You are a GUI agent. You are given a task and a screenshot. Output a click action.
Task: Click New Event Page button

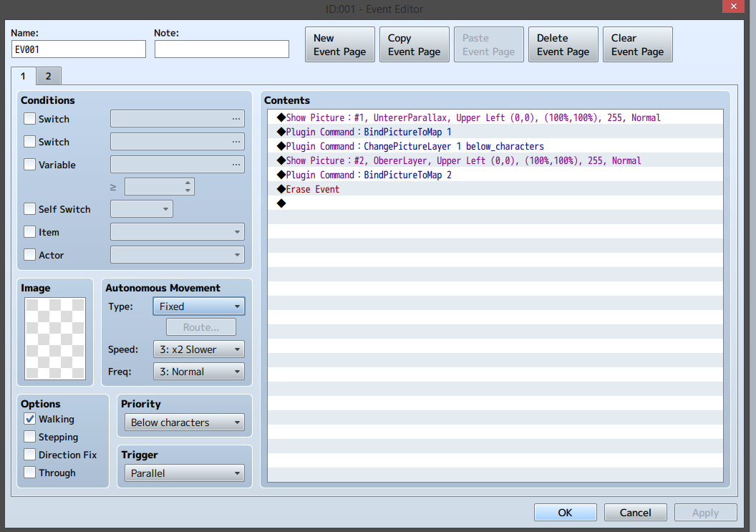click(340, 44)
